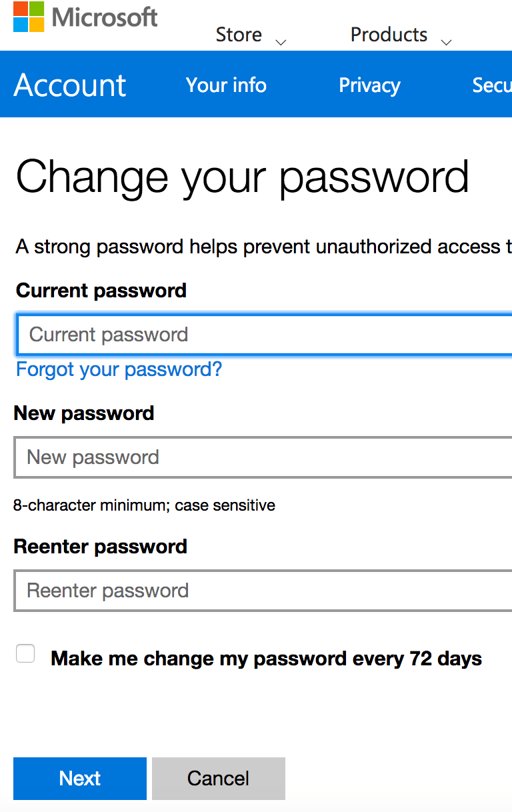Click the chevron next to Store
The image size is (512, 812).
tap(281, 41)
